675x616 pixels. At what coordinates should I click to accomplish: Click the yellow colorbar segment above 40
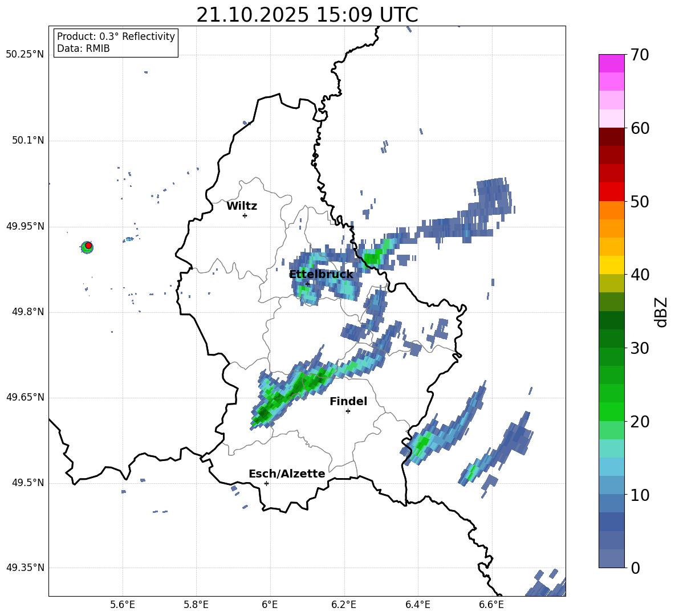point(611,265)
